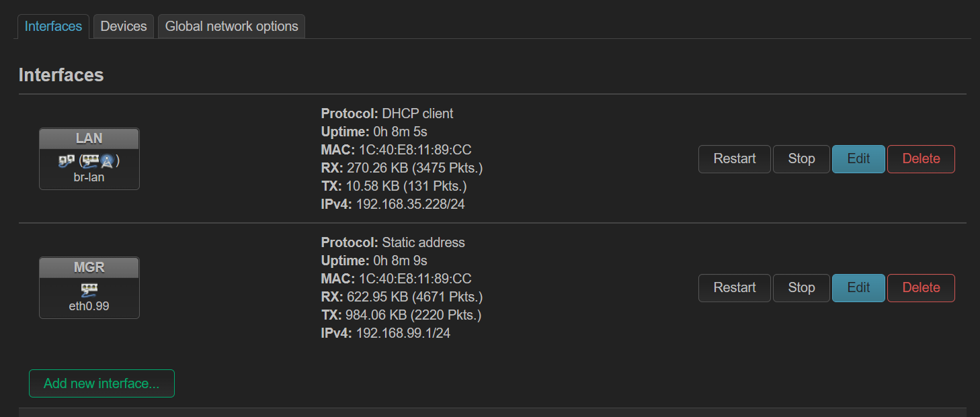Edit the LAN interface settings

[x=858, y=159]
